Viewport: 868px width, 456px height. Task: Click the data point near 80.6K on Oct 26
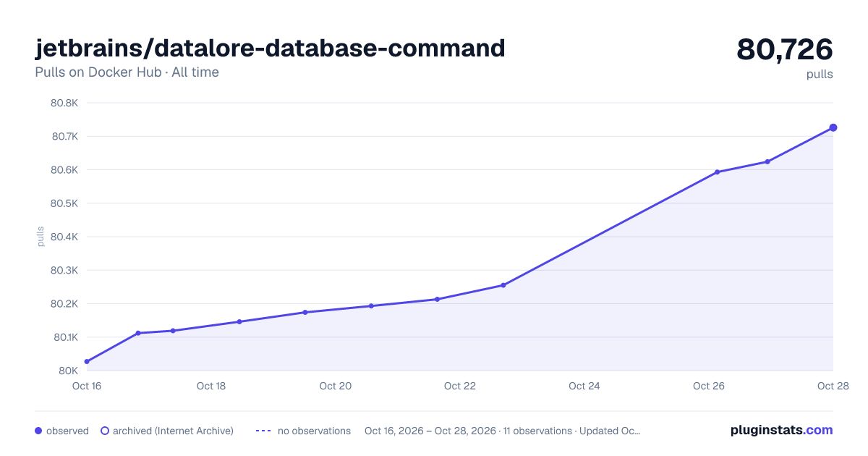coord(717,172)
